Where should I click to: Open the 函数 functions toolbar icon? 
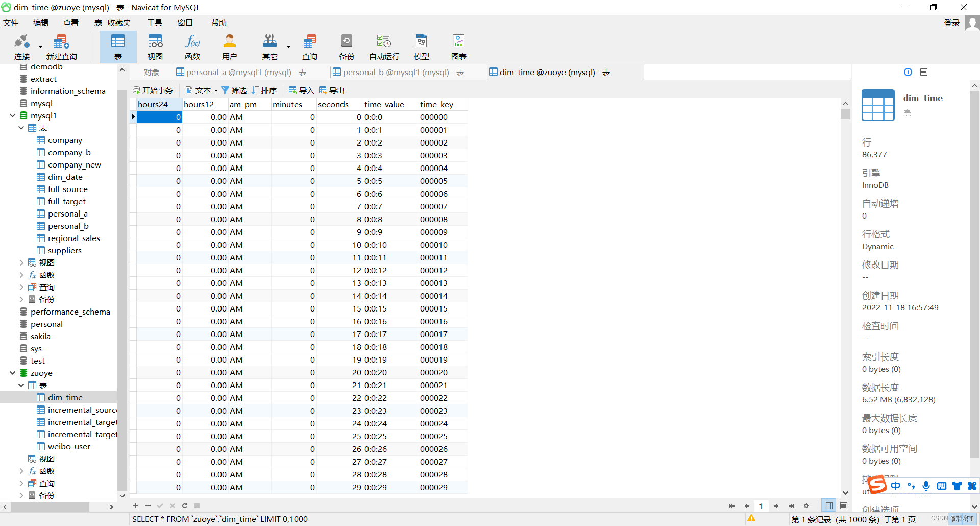[192, 47]
